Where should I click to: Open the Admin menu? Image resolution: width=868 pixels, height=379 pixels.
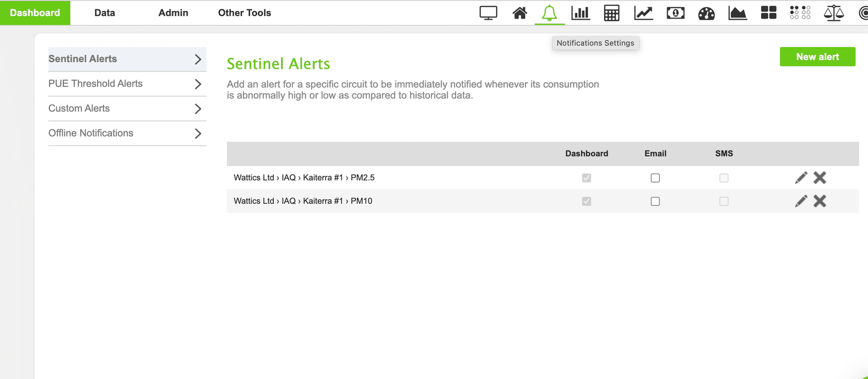click(173, 13)
